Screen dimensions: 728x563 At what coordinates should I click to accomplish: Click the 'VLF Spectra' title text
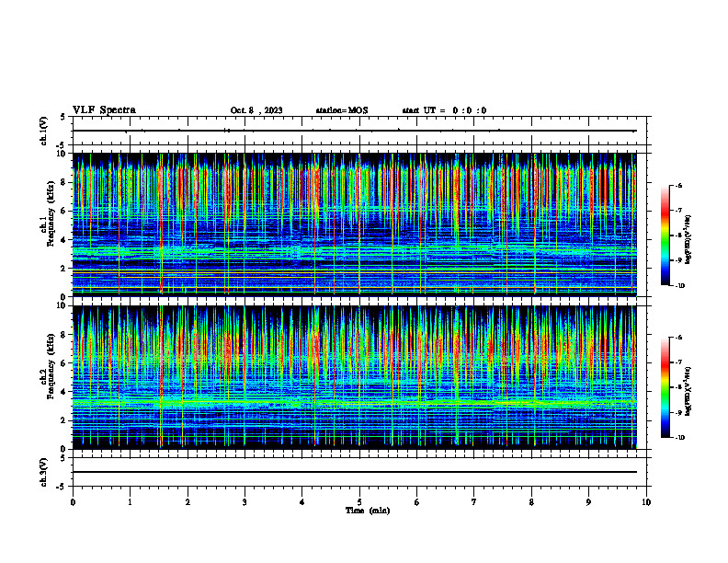[x=104, y=110]
